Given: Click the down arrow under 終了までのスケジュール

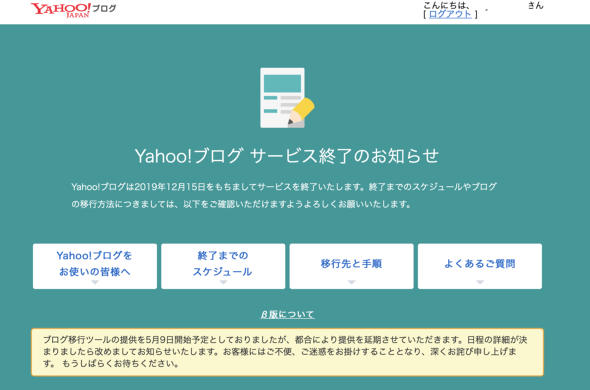Looking at the screenshot, I should click(x=223, y=282).
